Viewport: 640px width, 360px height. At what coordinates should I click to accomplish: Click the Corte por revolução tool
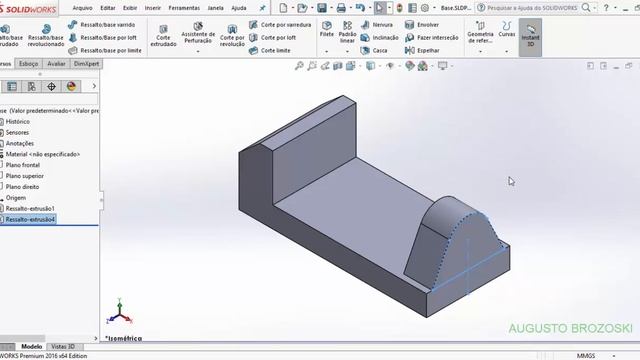[232, 35]
